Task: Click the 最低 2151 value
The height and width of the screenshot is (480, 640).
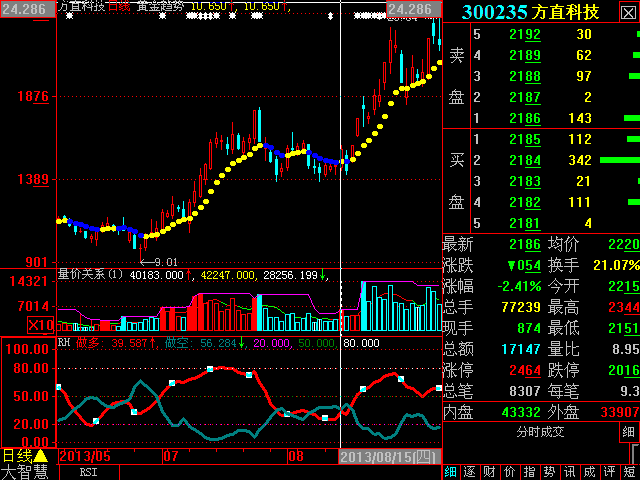Action: [624, 329]
